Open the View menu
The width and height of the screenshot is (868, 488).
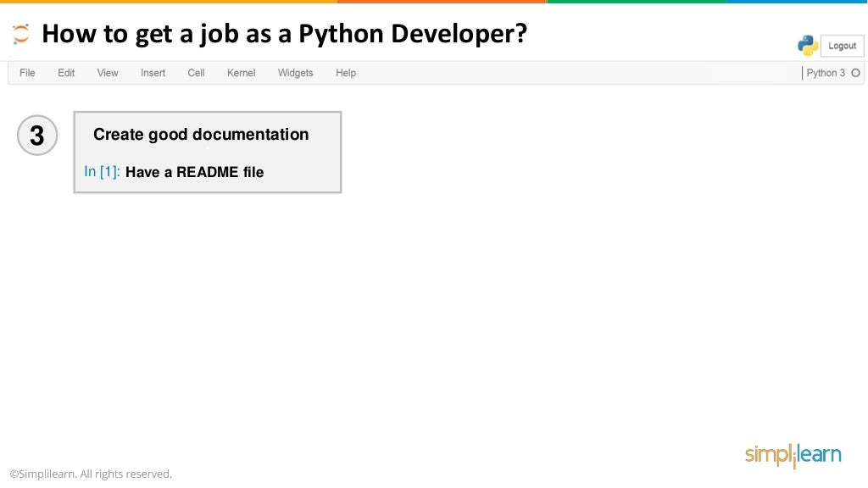tap(108, 73)
